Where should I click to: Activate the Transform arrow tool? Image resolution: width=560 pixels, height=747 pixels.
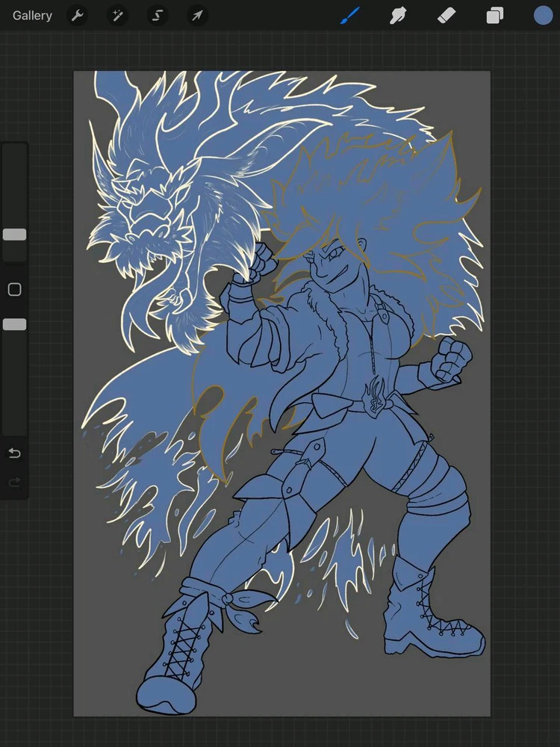197,16
